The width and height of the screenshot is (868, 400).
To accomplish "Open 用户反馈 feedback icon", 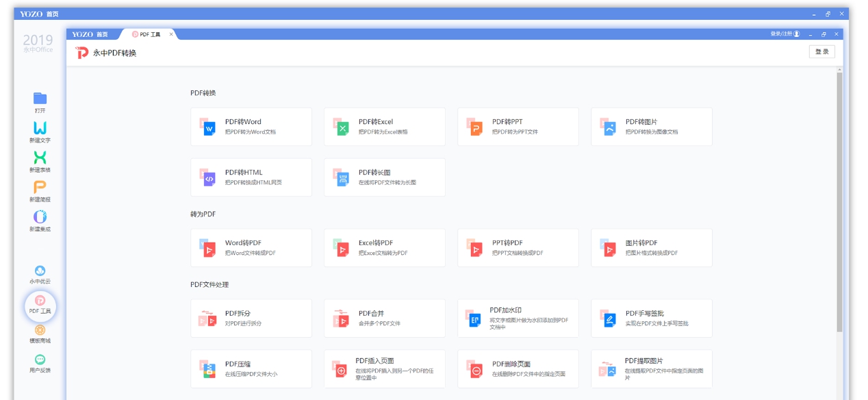I will coord(40,360).
